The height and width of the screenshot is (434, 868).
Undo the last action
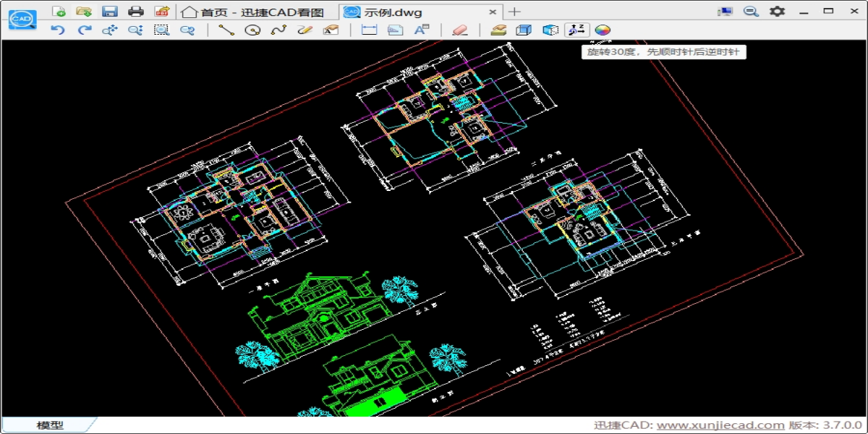point(59,30)
